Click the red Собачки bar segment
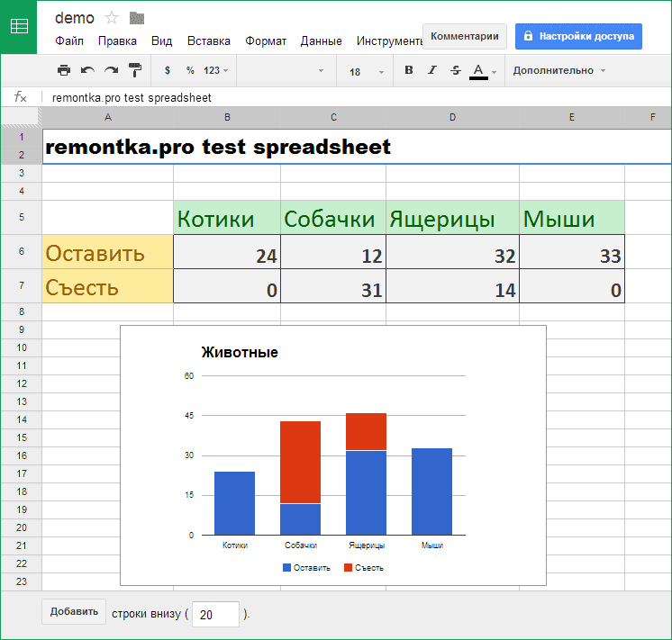This screenshot has width=672, height=640. coord(301,463)
